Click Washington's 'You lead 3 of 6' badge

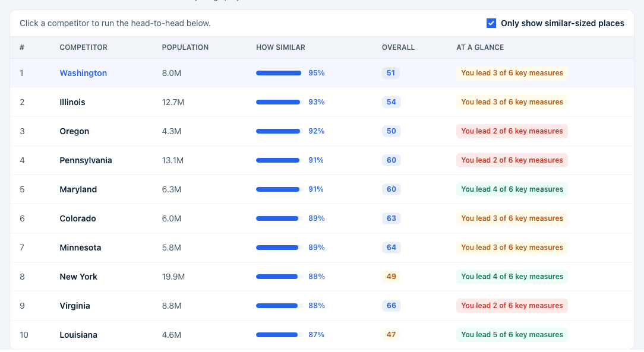coord(512,73)
